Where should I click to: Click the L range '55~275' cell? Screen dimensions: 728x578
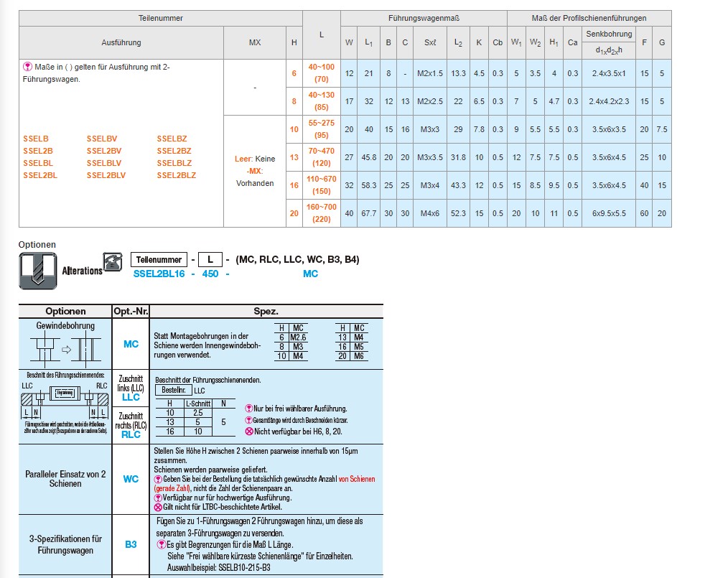(322, 129)
